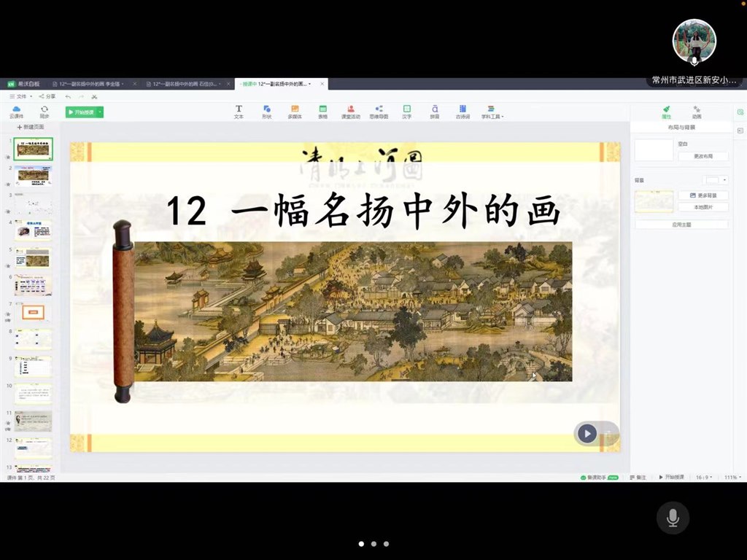Switch to the 属性 properties tab
The width and height of the screenshot is (747, 560).
point(666,112)
